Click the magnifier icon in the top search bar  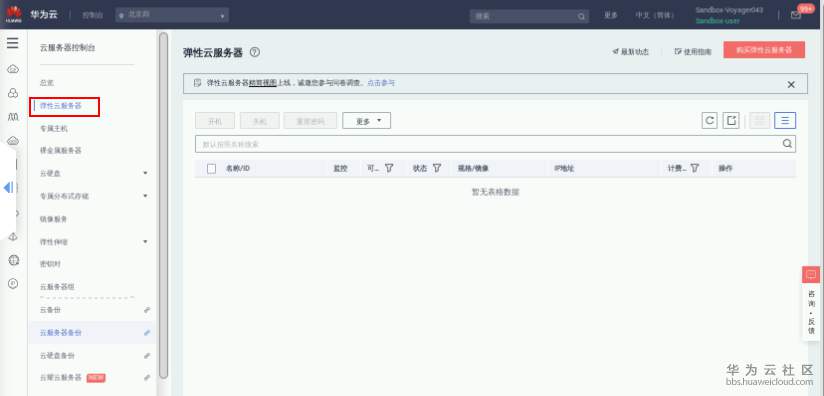(582, 16)
